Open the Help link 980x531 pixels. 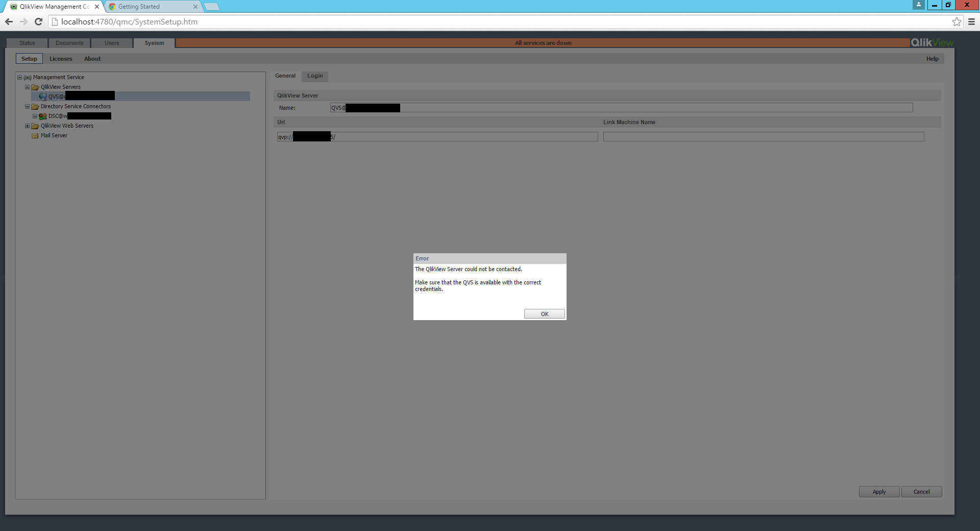(x=932, y=59)
